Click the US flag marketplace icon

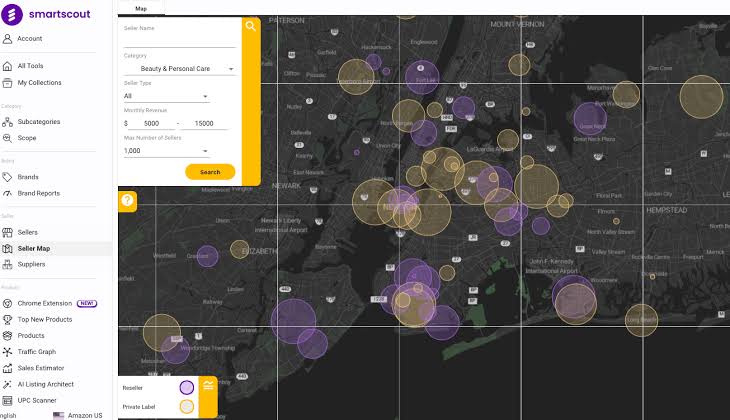(58, 415)
